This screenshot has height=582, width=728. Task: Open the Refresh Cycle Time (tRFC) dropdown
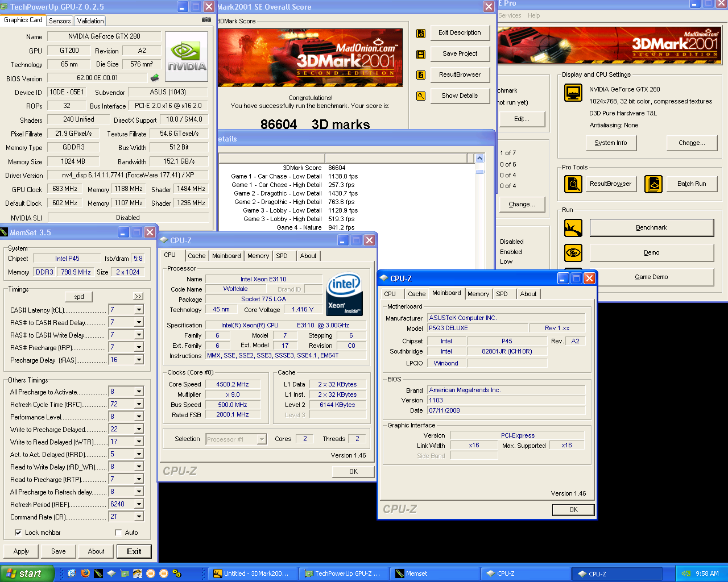coord(139,404)
